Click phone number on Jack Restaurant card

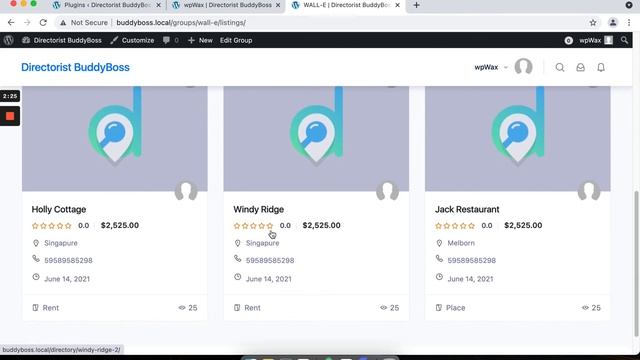471,260
